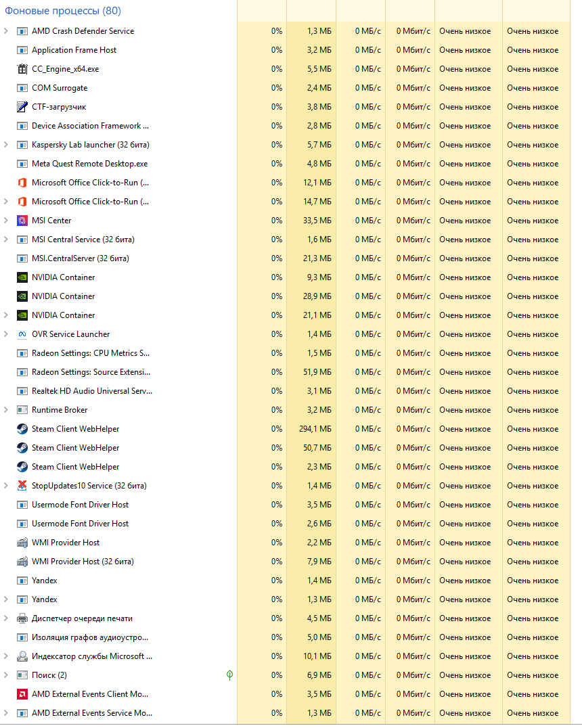Expand the OVR Service Launcher row

pyautogui.click(x=6, y=334)
